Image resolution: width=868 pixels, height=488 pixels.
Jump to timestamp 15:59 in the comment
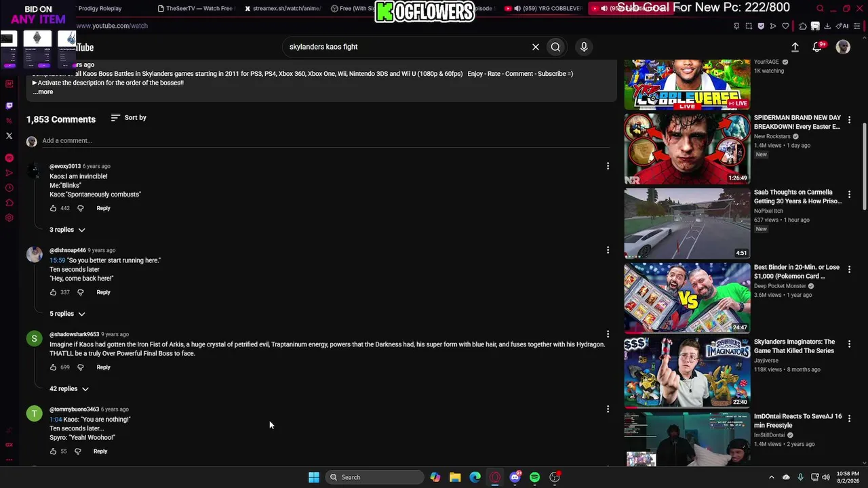click(x=57, y=260)
